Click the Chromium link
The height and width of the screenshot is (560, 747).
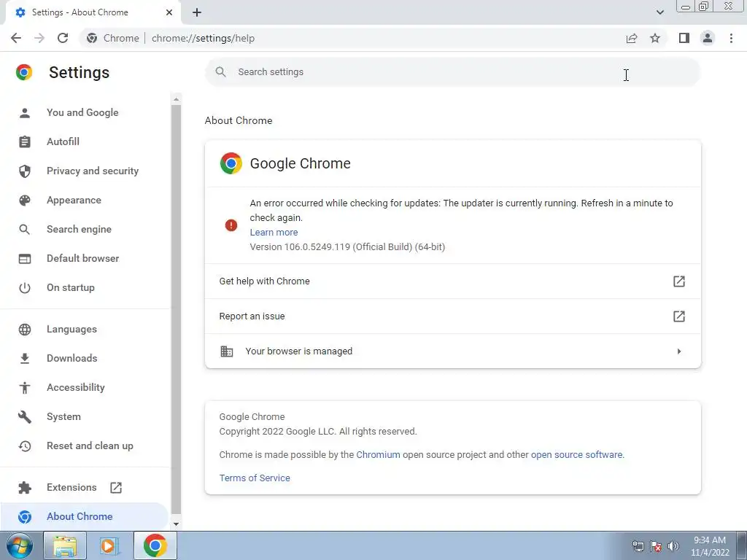coord(379,455)
